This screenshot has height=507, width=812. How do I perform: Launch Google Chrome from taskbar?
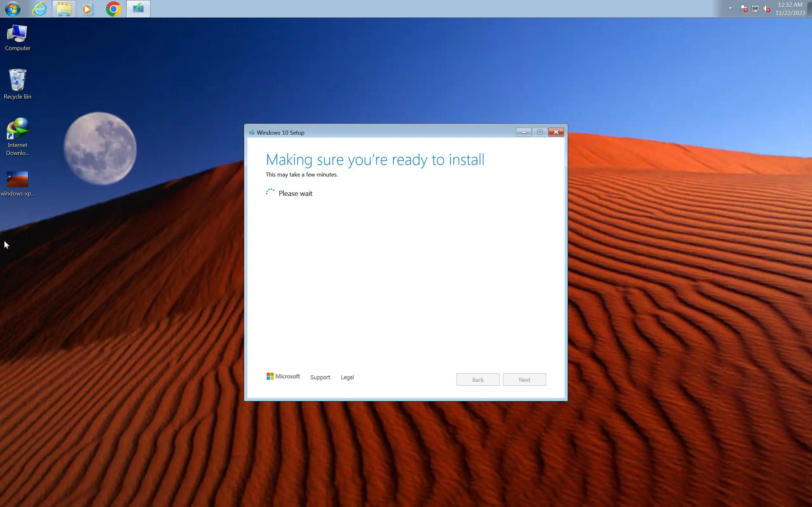click(x=113, y=9)
